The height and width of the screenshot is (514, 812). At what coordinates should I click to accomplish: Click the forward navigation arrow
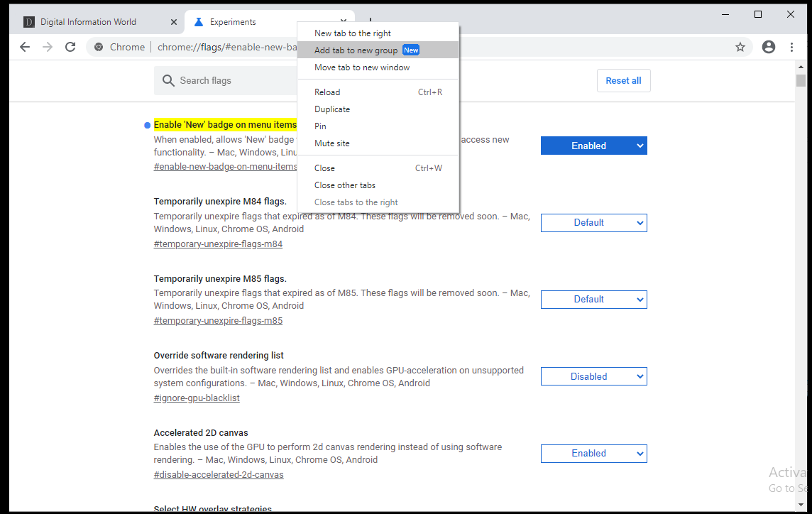click(x=48, y=47)
